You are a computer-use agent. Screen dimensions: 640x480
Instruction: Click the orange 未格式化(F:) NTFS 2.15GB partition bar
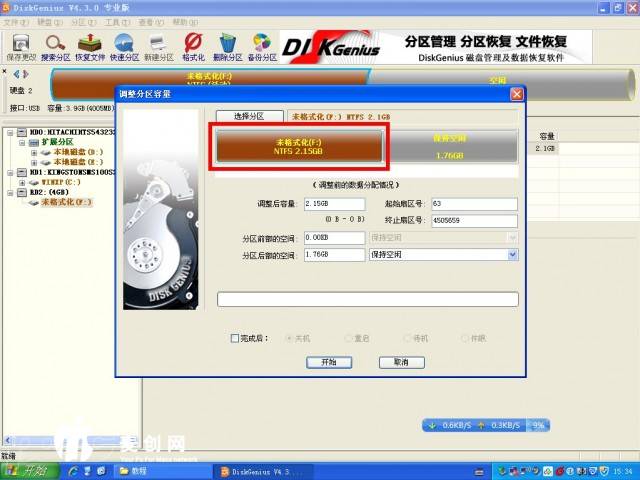point(295,148)
